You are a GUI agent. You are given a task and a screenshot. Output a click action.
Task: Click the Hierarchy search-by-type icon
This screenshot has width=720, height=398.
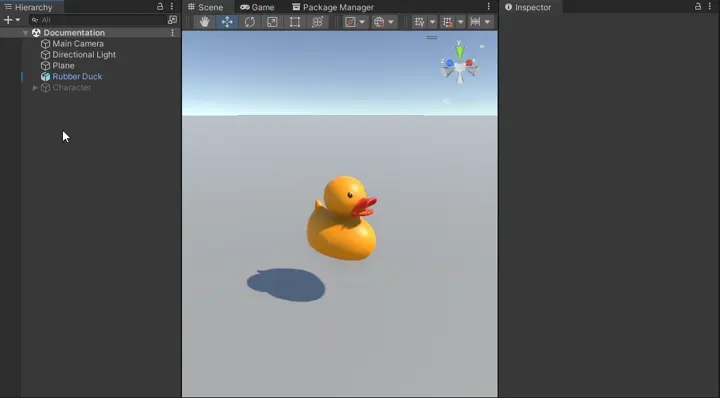[x=172, y=20]
